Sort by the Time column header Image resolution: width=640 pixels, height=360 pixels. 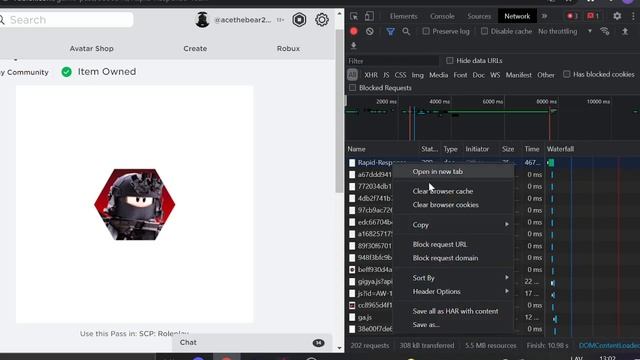pyautogui.click(x=532, y=149)
